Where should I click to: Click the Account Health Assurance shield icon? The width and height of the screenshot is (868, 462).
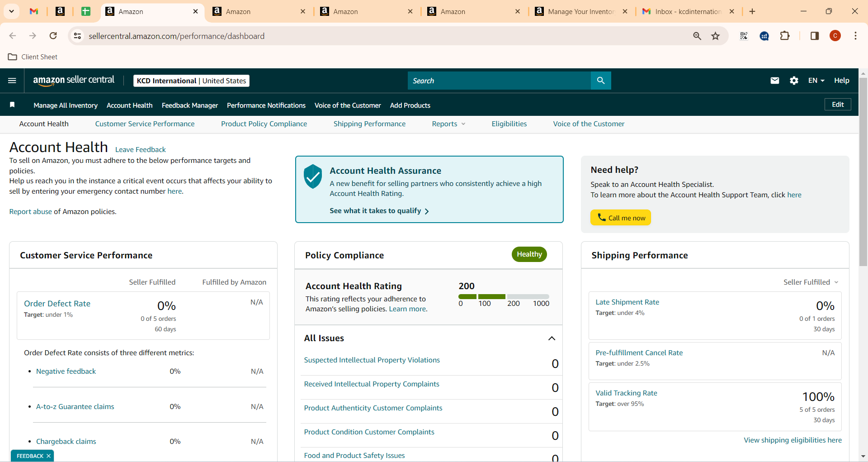312,176
